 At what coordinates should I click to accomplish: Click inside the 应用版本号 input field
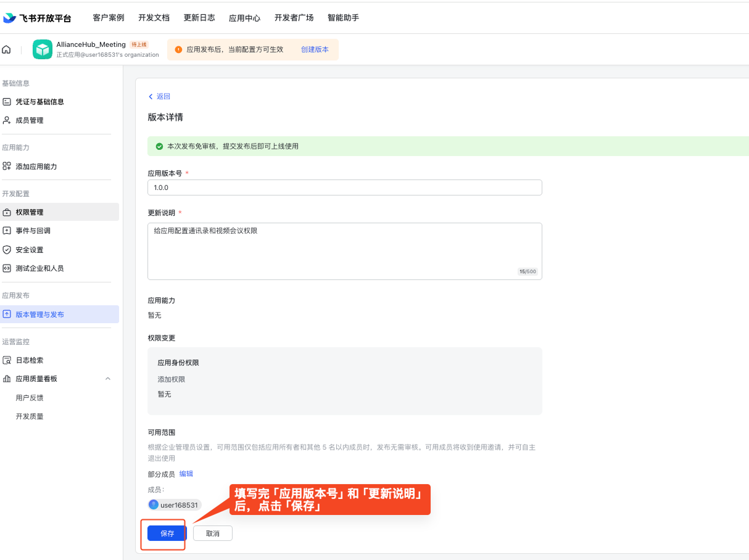click(x=344, y=187)
